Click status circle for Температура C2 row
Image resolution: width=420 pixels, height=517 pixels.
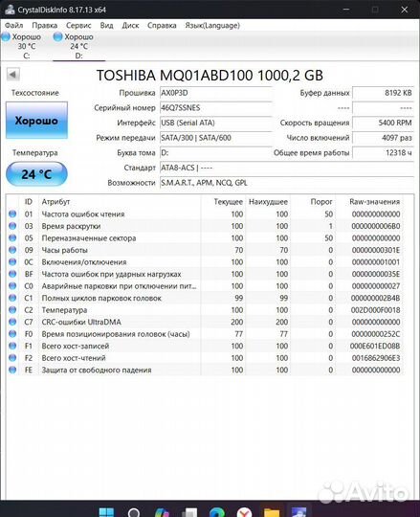(12, 310)
